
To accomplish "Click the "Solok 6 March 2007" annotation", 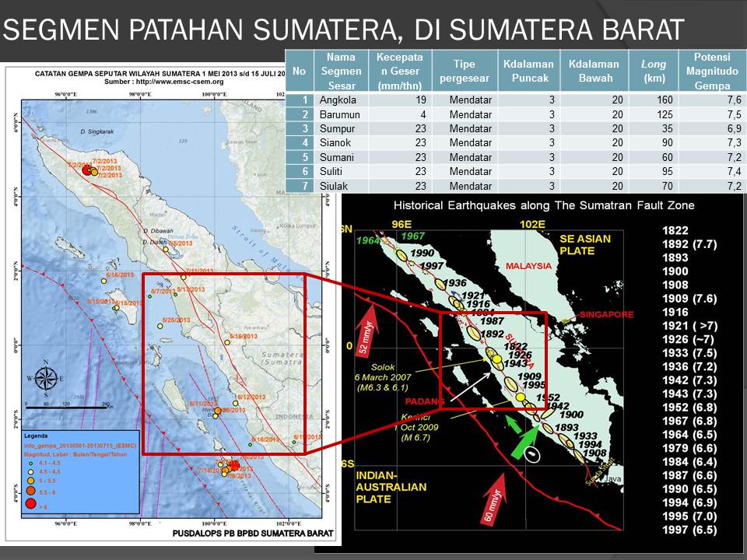I will (383, 373).
